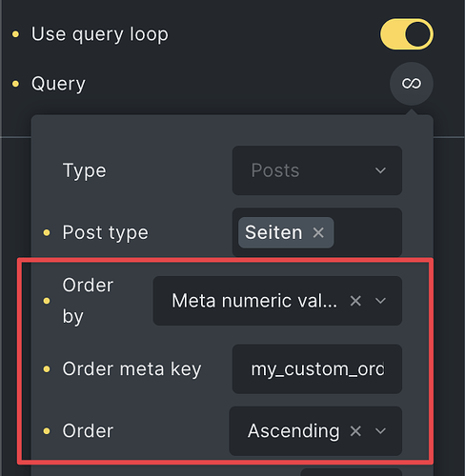Click the yellow dot beside Order label
465x476 pixels.
click(x=47, y=431)
